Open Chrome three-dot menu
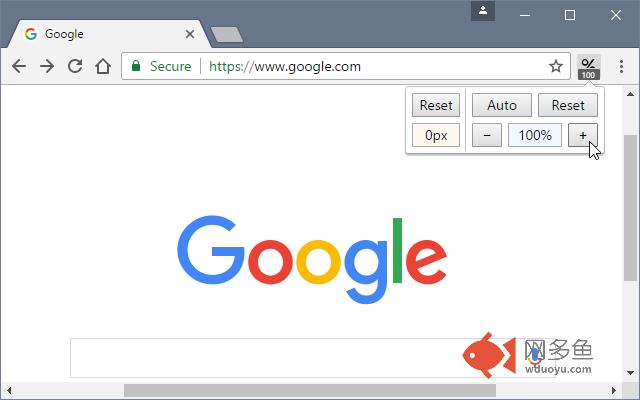Image resolution: width=640 pixels, height=400 pixels. (621, 67)
